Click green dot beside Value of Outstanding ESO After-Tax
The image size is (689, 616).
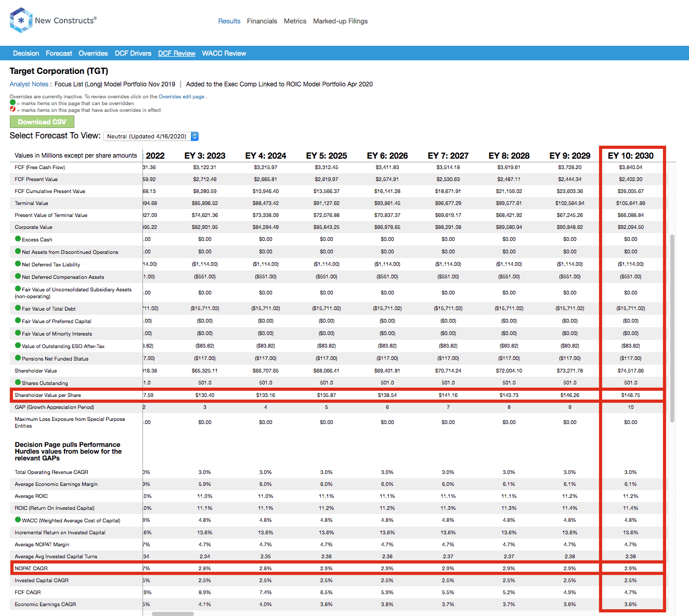pos(18,345)
